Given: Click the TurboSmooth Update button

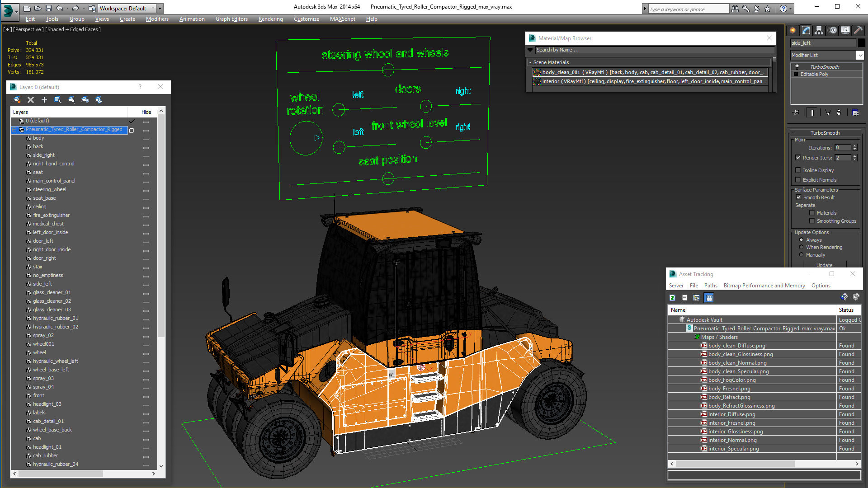Looking at the screenshot, I should 824,265.
